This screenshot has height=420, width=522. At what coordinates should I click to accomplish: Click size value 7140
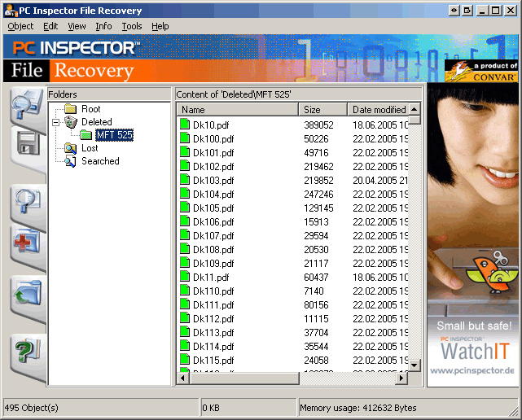tap(314, 291)
